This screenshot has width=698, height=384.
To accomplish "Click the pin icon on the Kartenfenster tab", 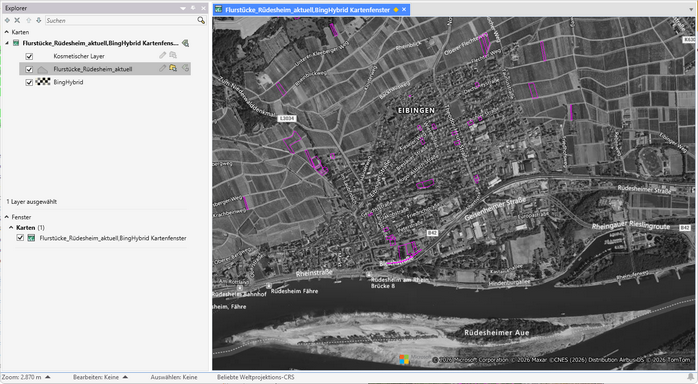I will tap(396, 9).
